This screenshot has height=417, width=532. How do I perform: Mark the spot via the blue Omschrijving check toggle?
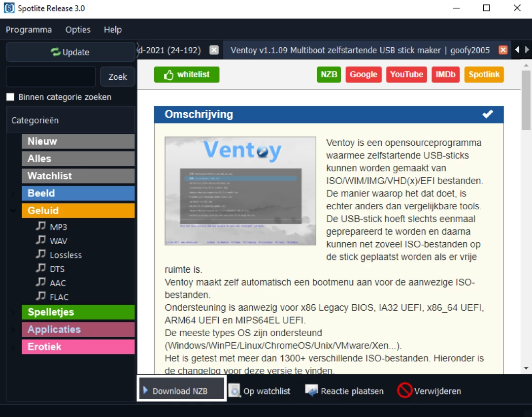pyautogui.click(x=488, y=114)
